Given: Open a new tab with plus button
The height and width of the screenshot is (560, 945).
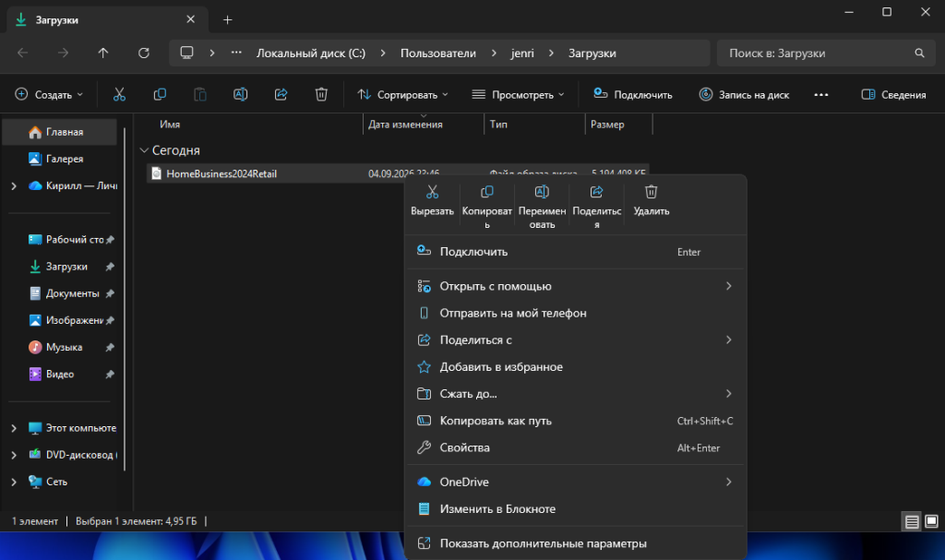Looking at the screenshot, I should tap(227, 20).
